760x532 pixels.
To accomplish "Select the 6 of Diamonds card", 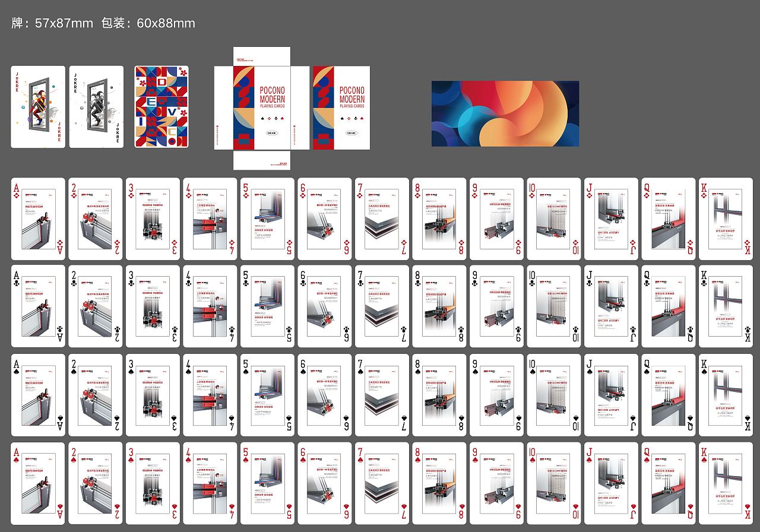I will [325, 218].
